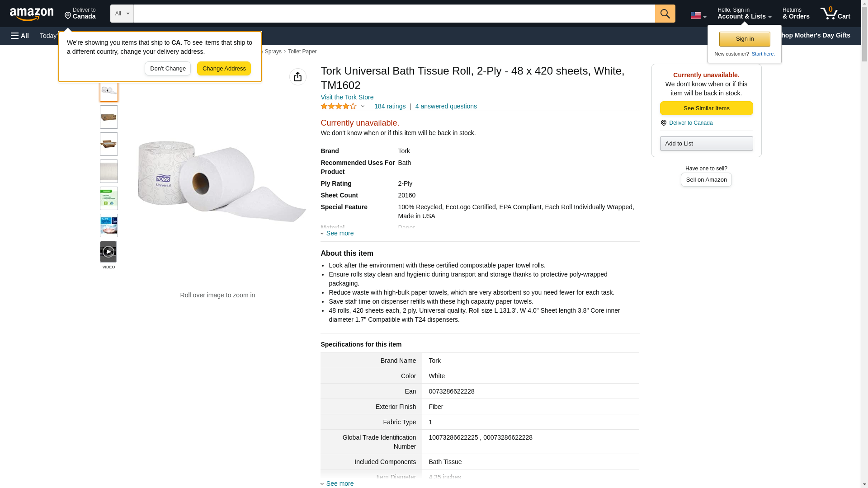The image size is (868, 488).
Task: Open the search category All dropdown
Action: pyautogui.click(x=122, y=14)
